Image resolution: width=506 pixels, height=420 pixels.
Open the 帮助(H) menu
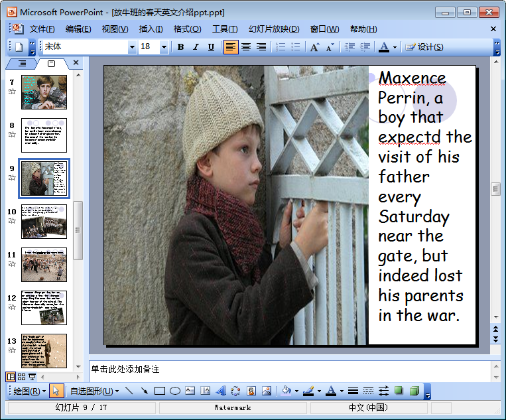click(x=363, y=29)
